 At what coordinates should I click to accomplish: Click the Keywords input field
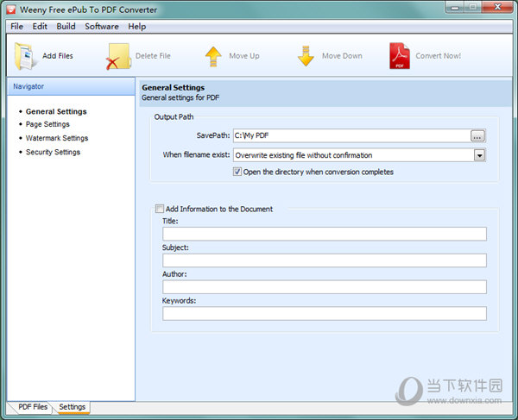click(325, 313)
